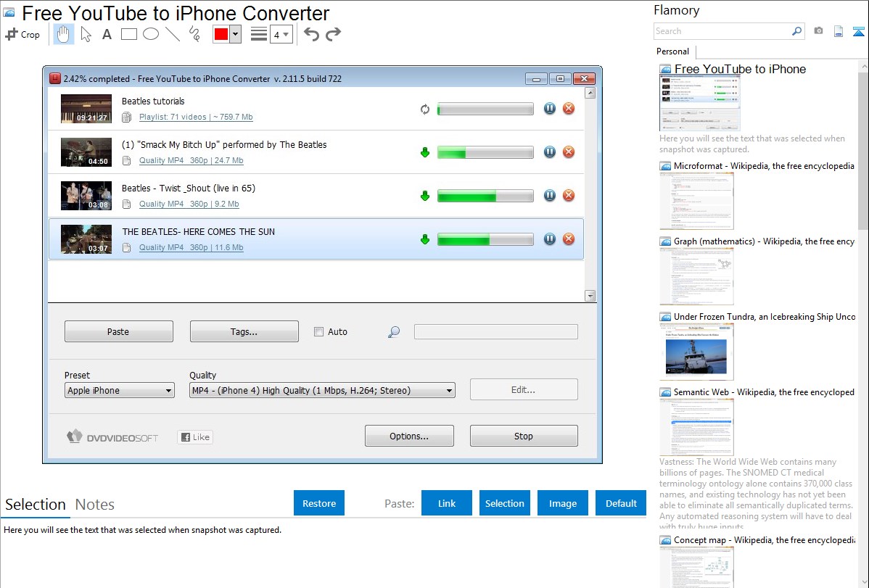The width and height of the screenshot is (869, 588).
Task: Click the search magnifier icon
Action: (796, 31)
